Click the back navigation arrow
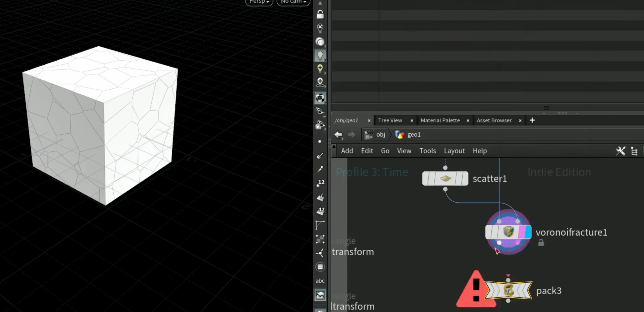644x312 pixels. coord(338,135)
